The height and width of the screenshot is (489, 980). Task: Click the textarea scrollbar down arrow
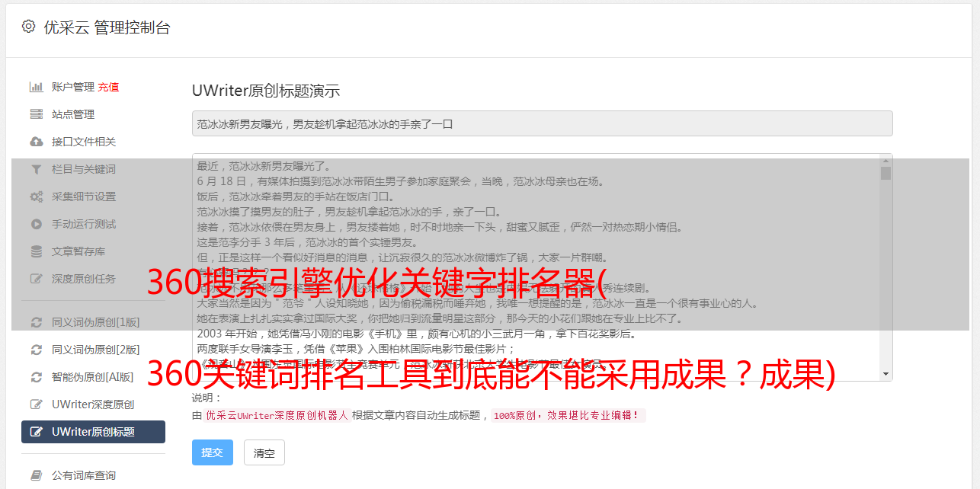886,374
